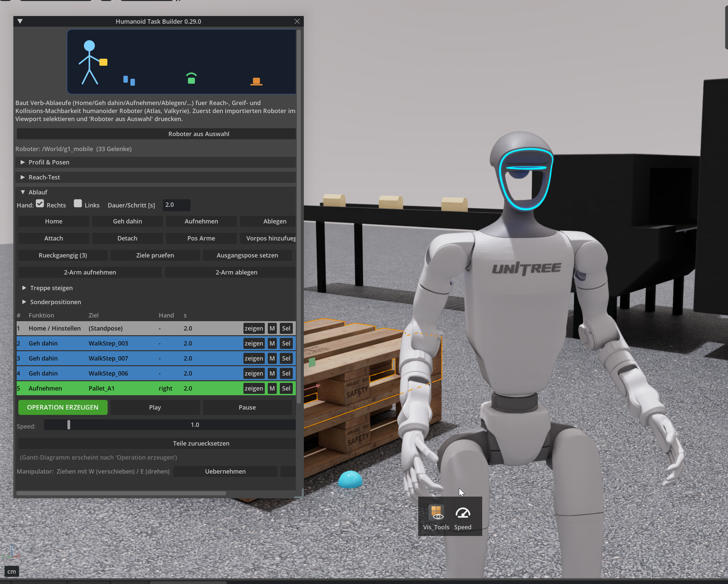This screenshot has height=584, width=728.
Task: Click Sel button in Pallet_A1 row
Action: click(x=286, y=389)
